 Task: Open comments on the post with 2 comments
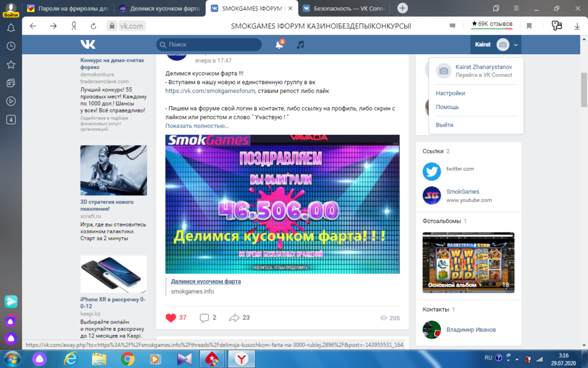(x=205, y=318)
